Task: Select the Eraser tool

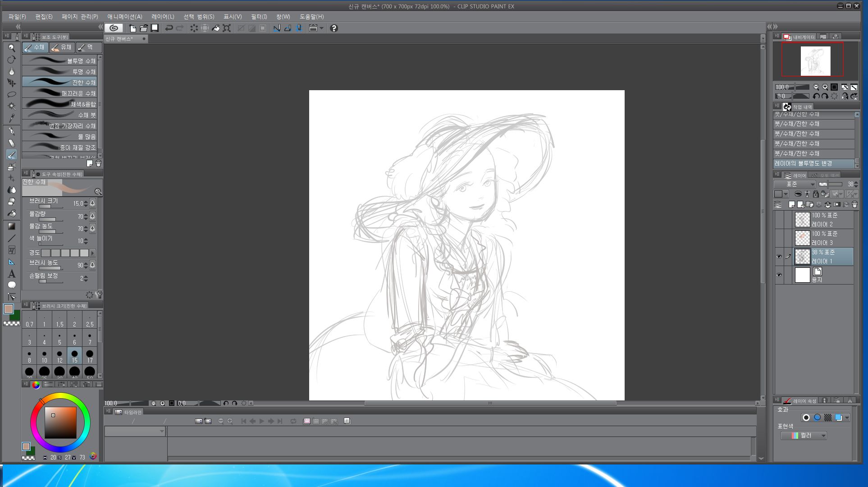Action: tap(12, 202)
